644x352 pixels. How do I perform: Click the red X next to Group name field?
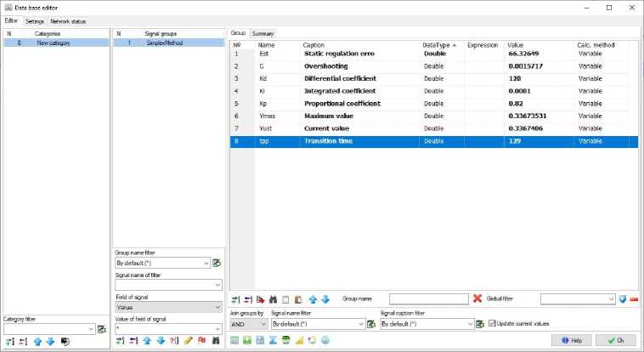pyautogui.click(x=477, y=299)
